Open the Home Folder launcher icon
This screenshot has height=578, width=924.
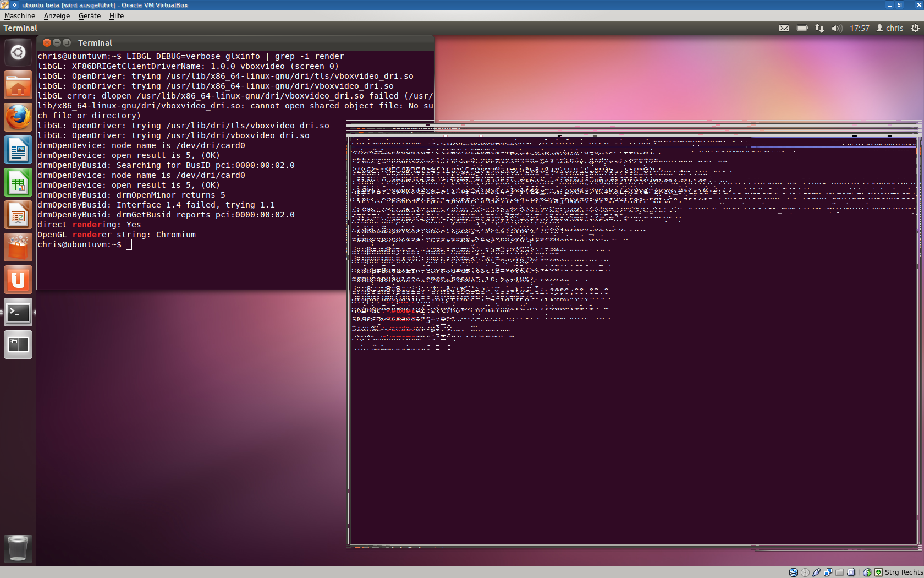click(18, 85)
